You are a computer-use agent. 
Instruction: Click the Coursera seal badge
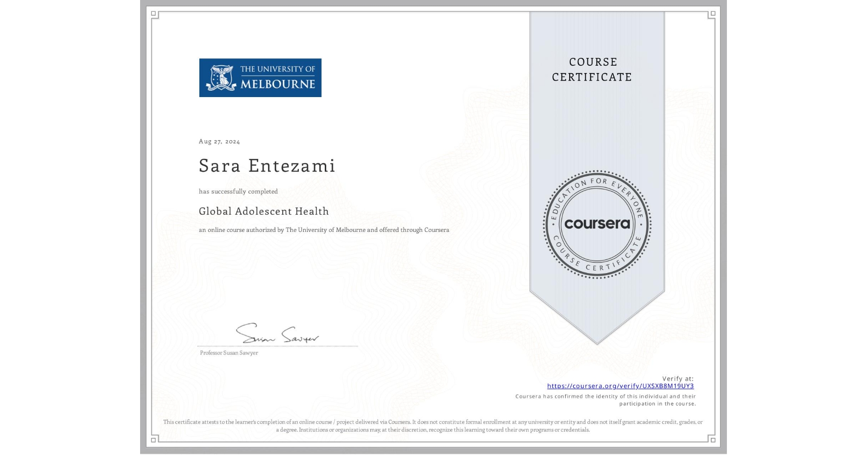(597, 225)
